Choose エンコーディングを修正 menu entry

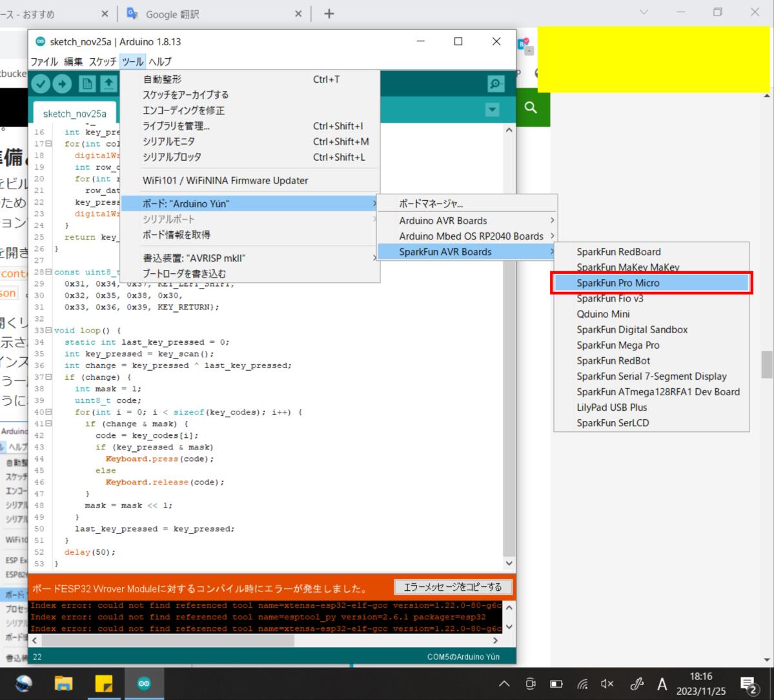250,110
